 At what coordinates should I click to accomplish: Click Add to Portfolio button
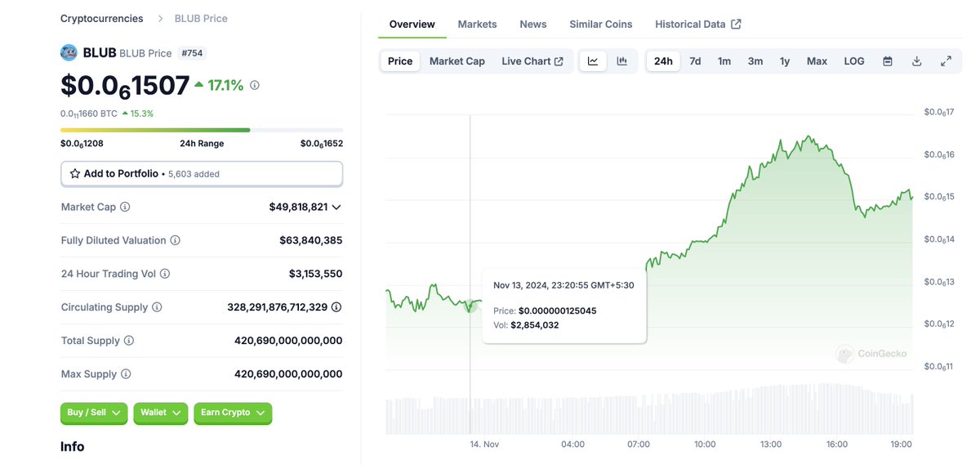tap(202, 174)
